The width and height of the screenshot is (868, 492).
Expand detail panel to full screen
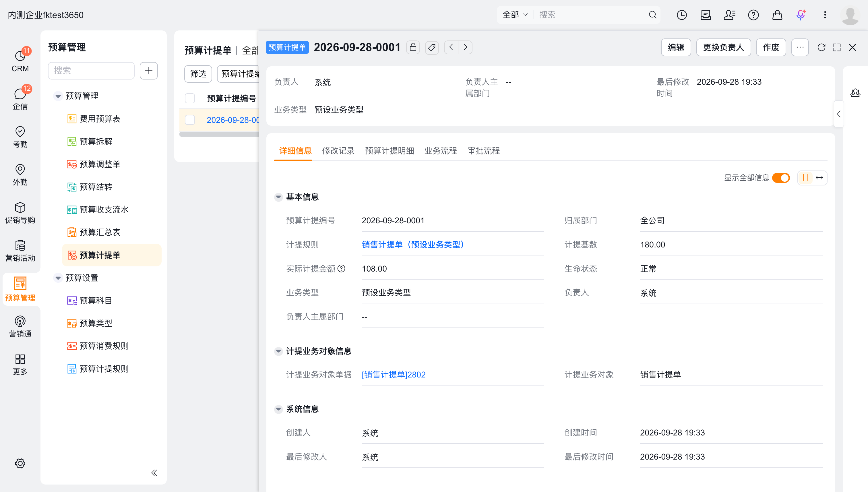pyautogui.click(x=837, y=47)
